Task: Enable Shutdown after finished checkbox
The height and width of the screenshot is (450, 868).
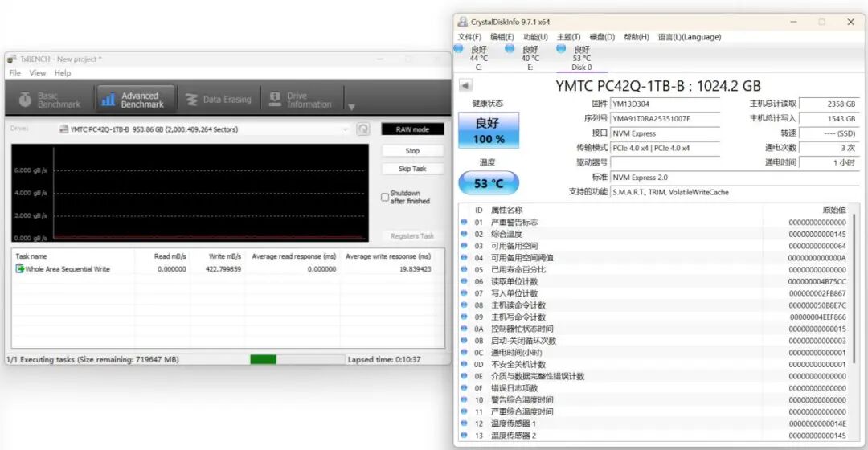Action: click(385, 197)
